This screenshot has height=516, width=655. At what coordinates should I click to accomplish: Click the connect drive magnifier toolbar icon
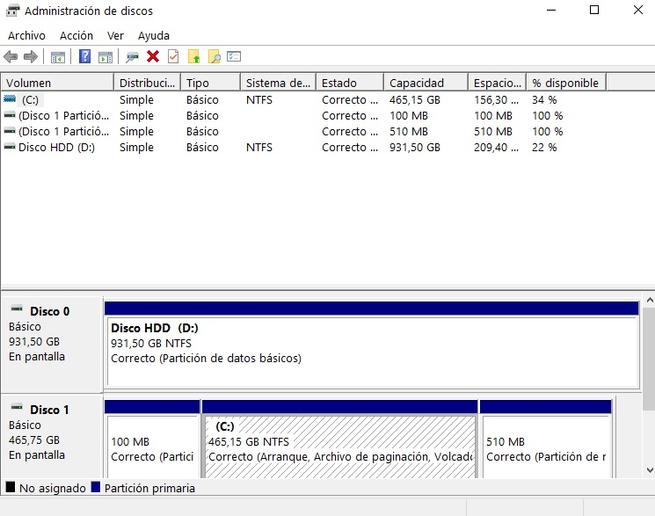coord(132,57)
